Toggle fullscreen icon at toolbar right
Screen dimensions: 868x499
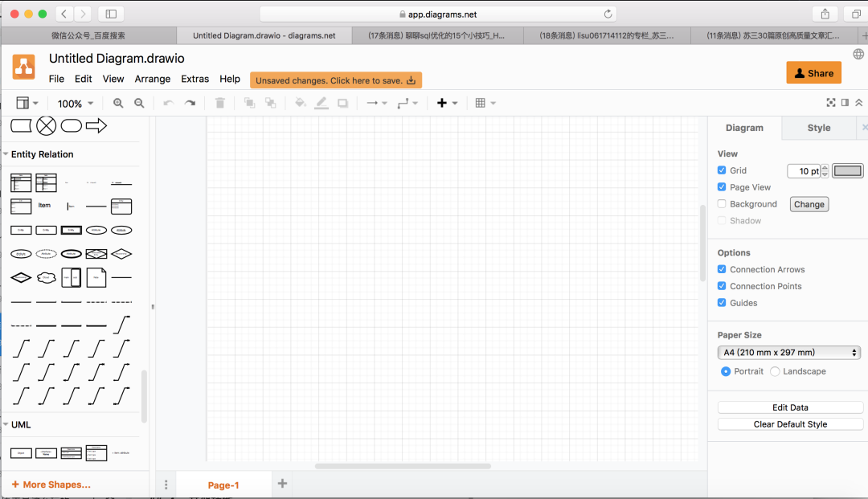[830, 102]
